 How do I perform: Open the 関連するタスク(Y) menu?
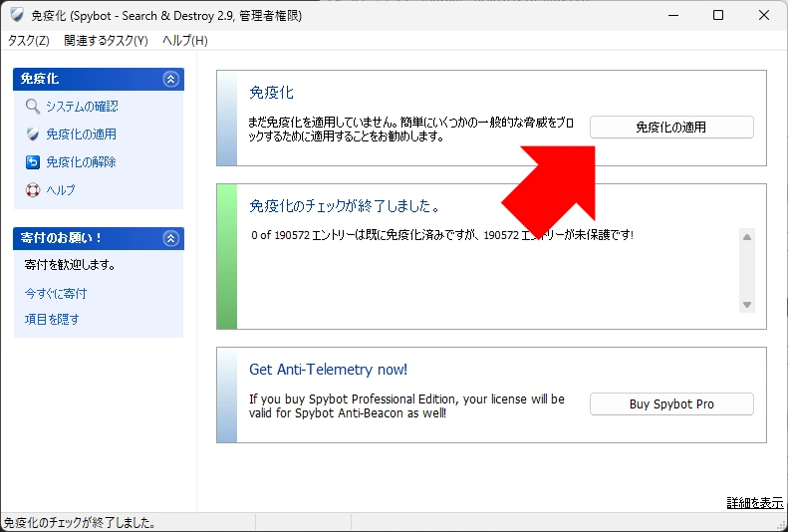106,41
